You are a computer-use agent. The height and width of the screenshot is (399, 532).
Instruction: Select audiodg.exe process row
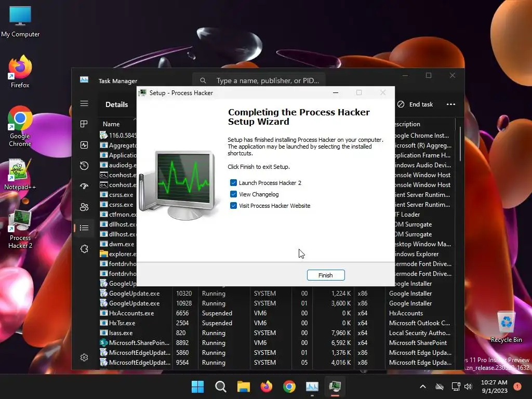[x=118, y=165]
